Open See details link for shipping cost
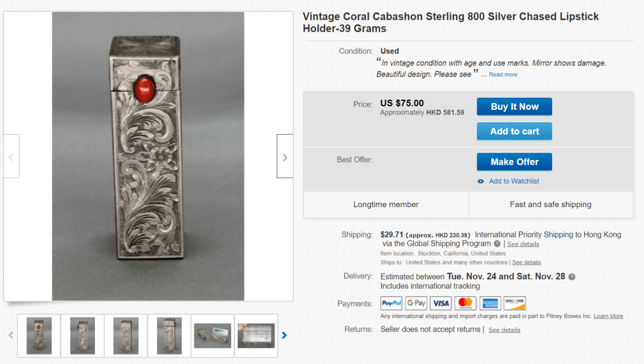 [523, 244]
